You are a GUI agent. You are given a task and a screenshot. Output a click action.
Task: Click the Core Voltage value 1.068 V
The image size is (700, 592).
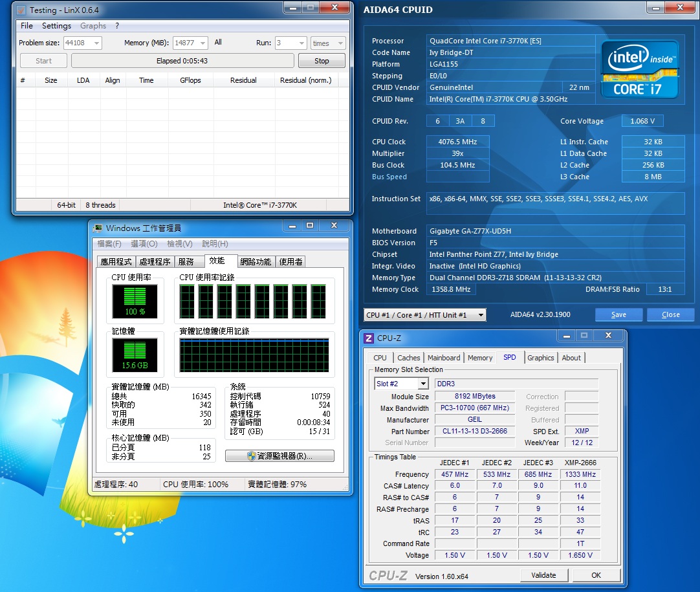[x=642, y=121]
